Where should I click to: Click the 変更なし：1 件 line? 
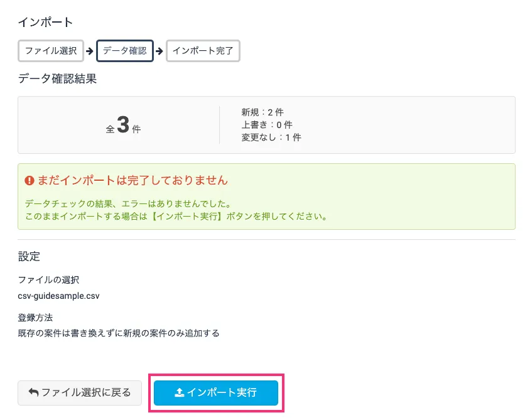tap(271, 137)
